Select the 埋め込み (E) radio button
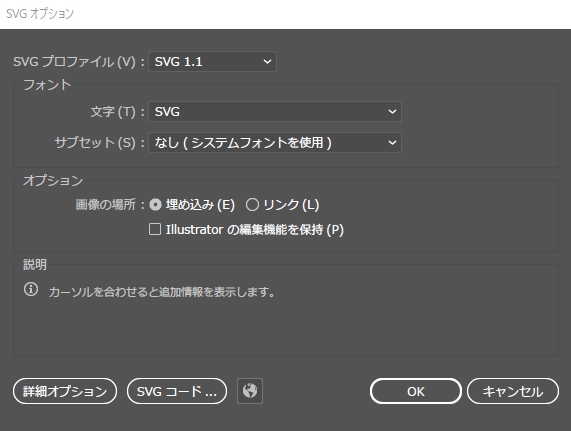This screenshot has width=571, height=431. click(155, 205)
